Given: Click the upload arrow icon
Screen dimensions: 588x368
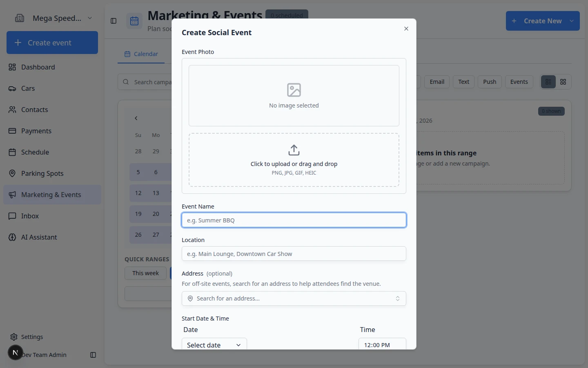Looking at the screenshot, I should tap(294, 150).
